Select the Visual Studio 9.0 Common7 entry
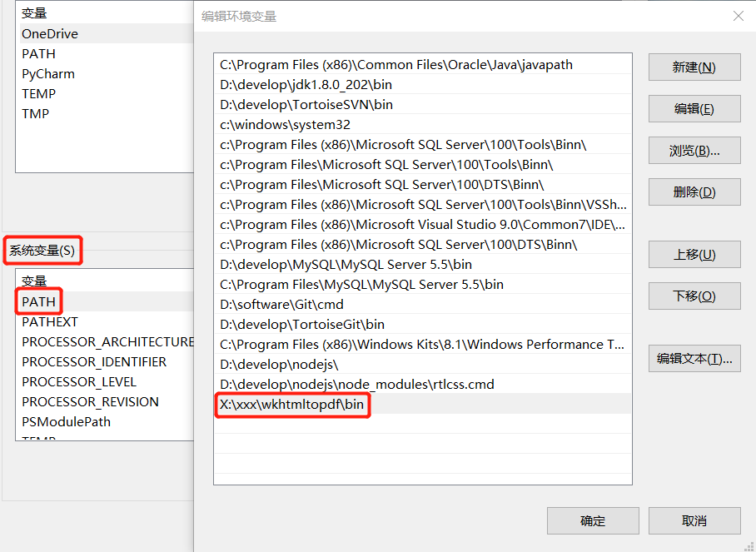756x552 pixels. point(423,225)
